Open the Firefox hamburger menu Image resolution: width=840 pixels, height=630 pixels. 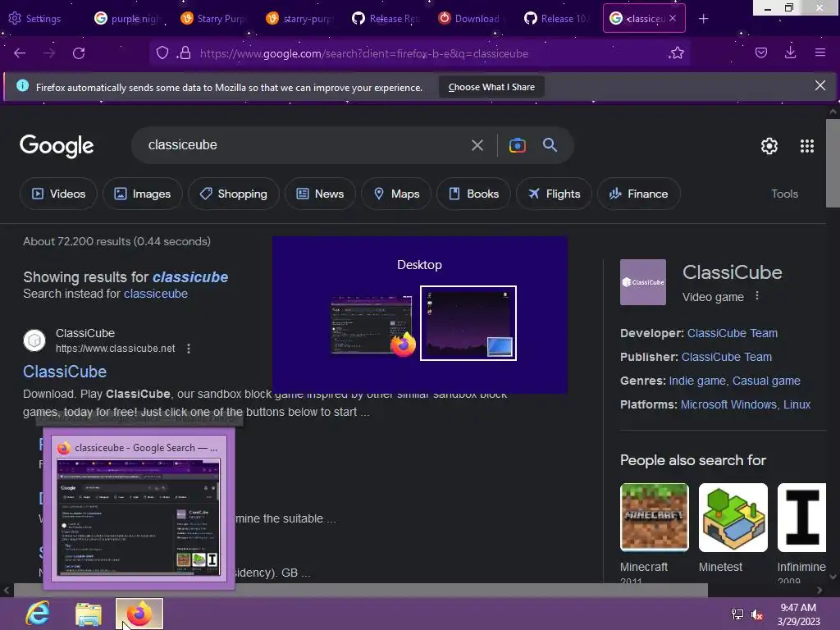[x=819, y=52]
